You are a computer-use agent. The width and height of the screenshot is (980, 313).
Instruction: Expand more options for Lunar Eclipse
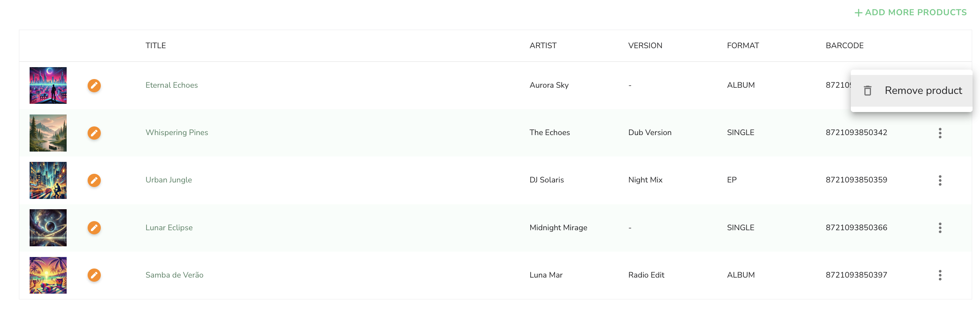tap(940, 228)
